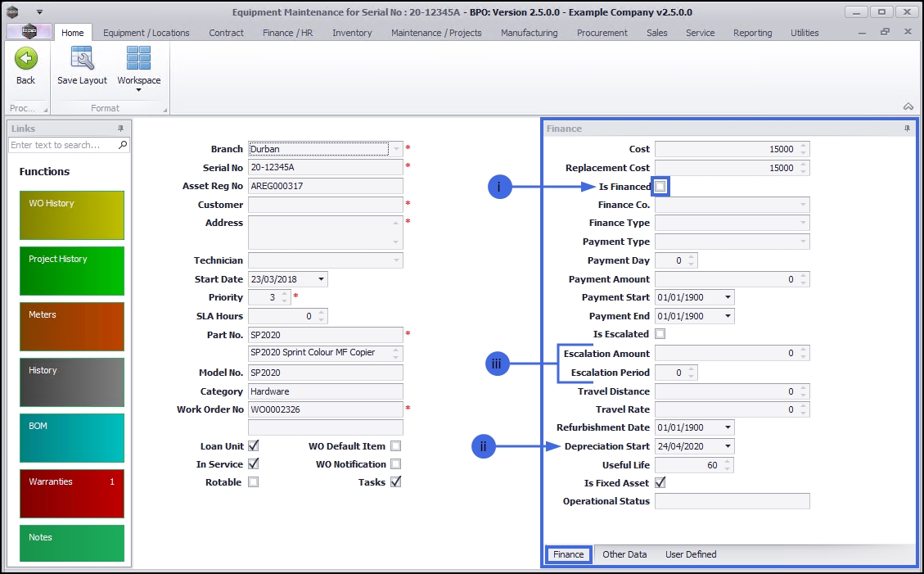Screen dimensions: 924x574
Task: Expand the Finance Co. dropdown
Action: [x=803, y=205]
